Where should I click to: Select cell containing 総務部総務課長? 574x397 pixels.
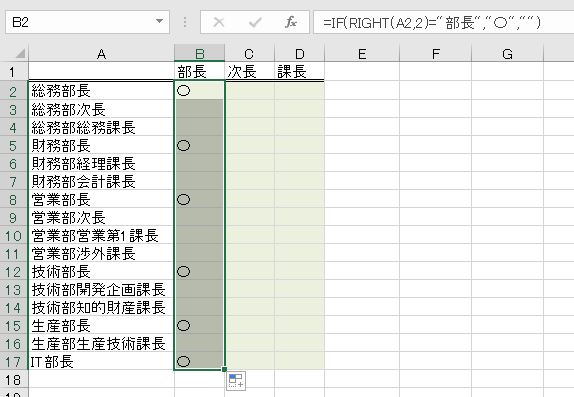101,127
